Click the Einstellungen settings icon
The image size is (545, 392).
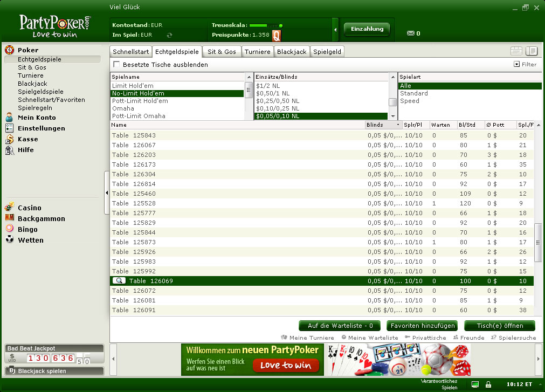[9, 128]
